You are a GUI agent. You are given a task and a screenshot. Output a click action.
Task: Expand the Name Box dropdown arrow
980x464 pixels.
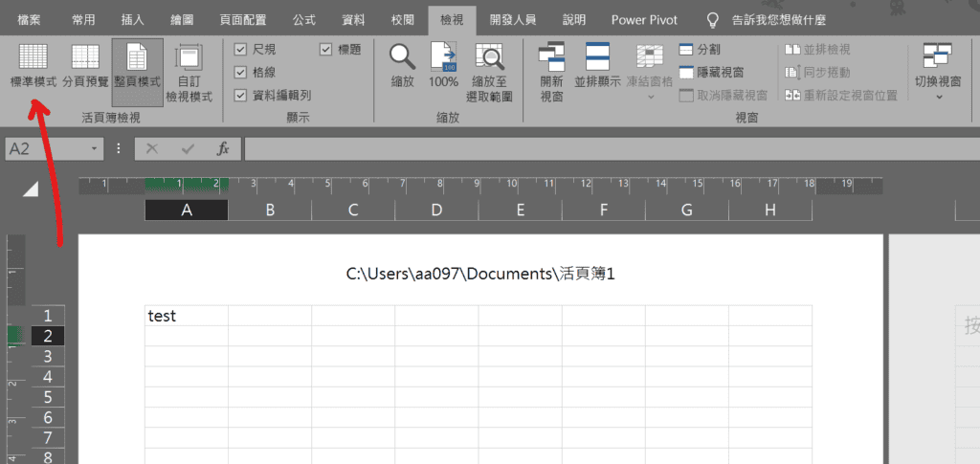pyautogui.click(x=94, y=148)
